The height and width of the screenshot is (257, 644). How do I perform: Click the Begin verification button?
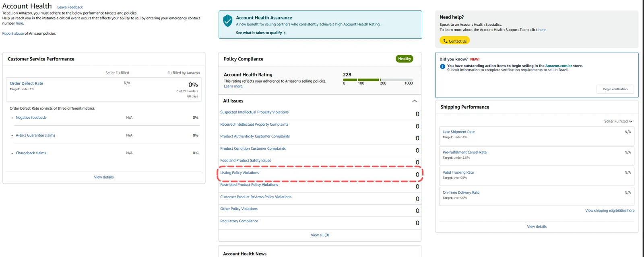[x=615, y=89]
